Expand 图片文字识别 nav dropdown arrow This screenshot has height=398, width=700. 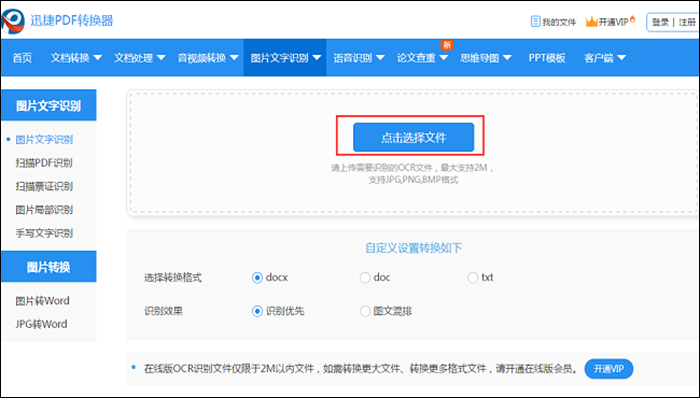pyautogui.click(x=317, y=58)
